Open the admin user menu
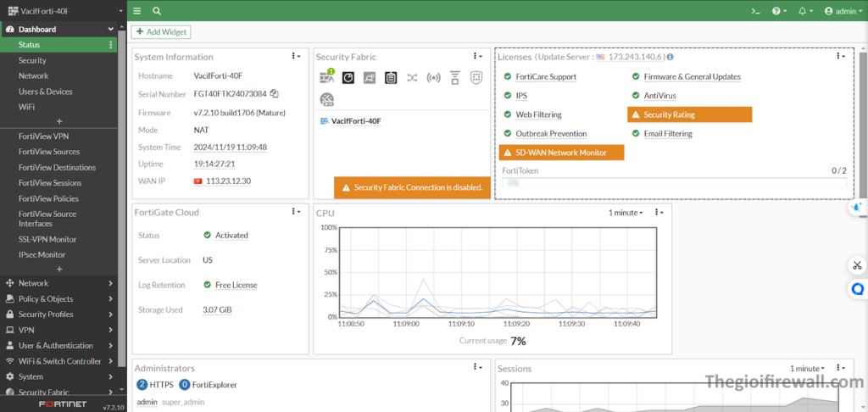 843,11
